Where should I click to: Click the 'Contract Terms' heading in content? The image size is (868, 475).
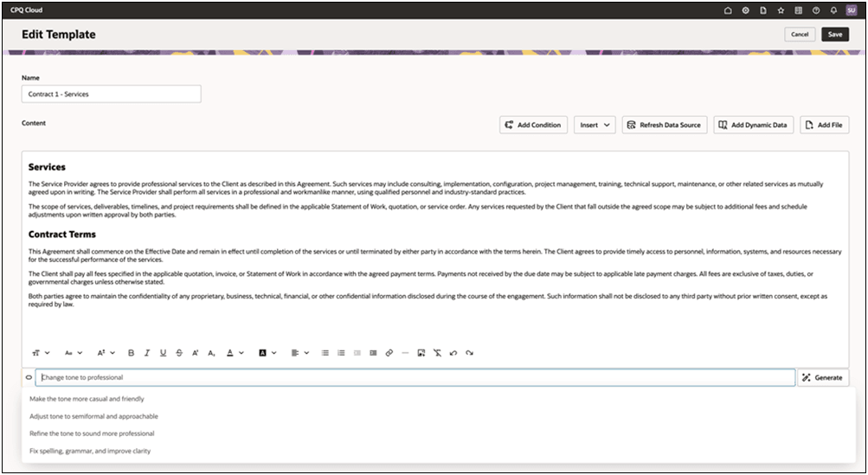[62, 234]
